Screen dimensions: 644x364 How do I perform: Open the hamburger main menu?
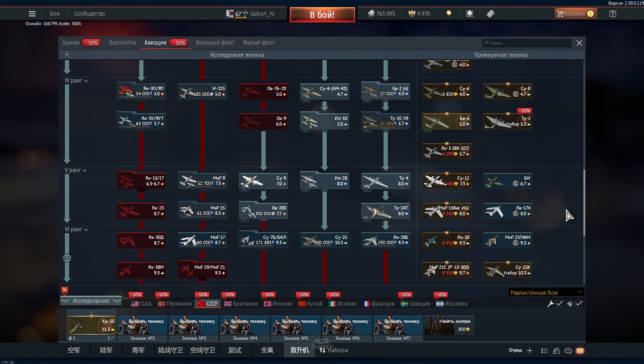(x=32, y=14)
